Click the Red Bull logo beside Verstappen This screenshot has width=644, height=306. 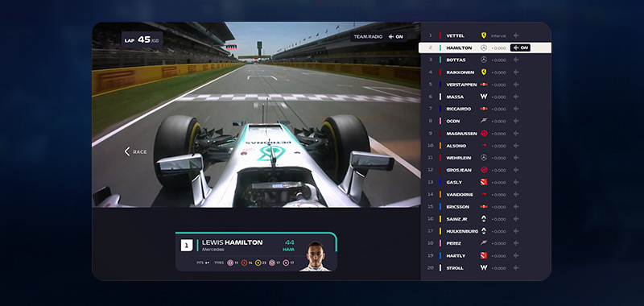tap(484, 85)
